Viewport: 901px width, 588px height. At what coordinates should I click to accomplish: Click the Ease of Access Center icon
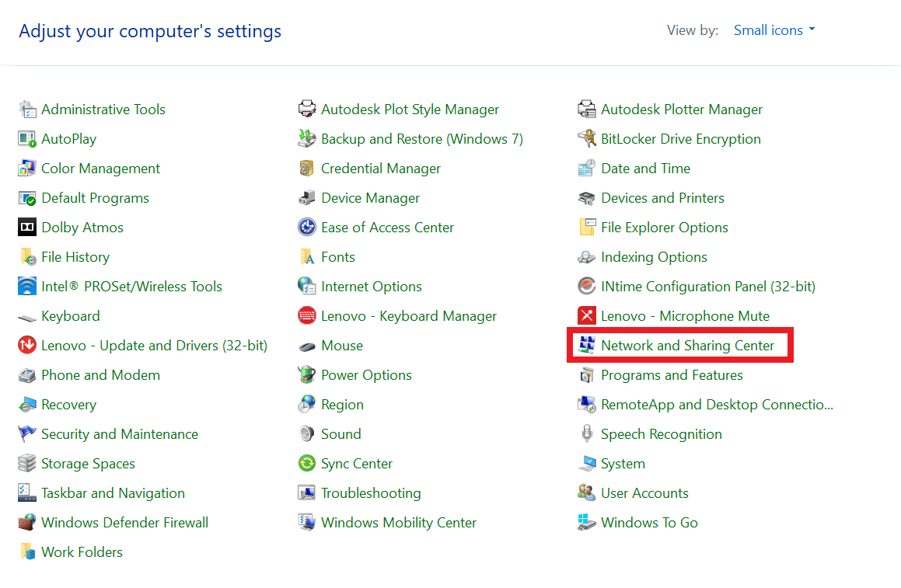pos(307,228)
